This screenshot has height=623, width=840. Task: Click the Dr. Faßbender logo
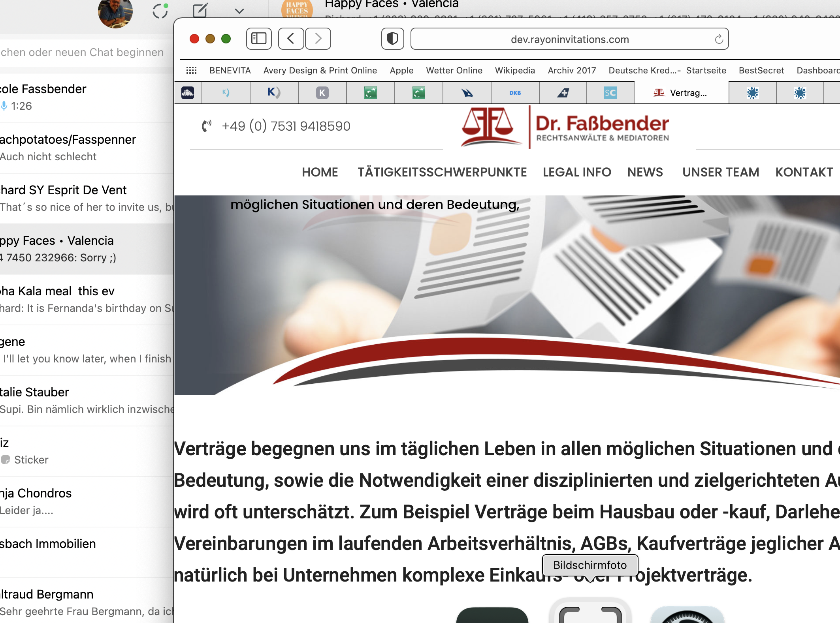point(565,127)
